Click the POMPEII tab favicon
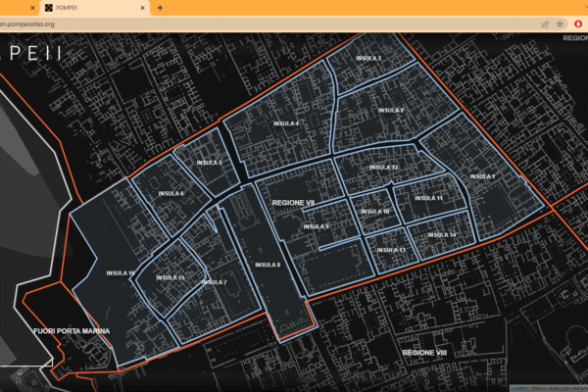Viewport: 588px width, 392px height. (61, 8)
